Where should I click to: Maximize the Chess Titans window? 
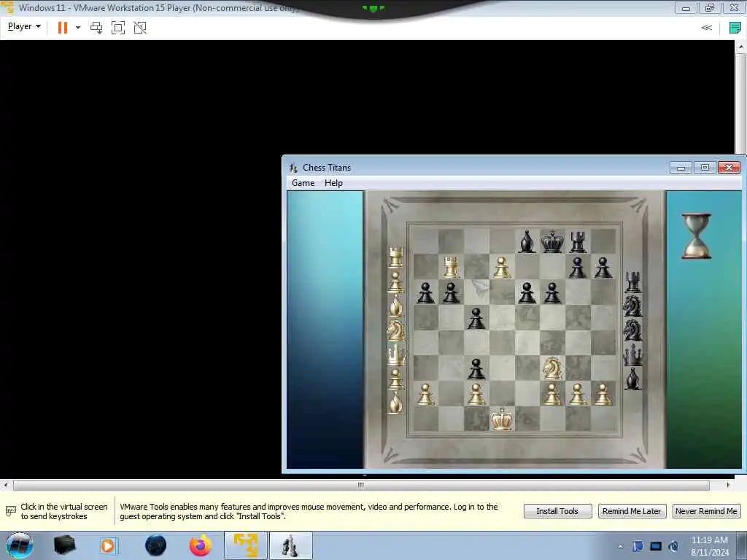[x=705, y=167]
